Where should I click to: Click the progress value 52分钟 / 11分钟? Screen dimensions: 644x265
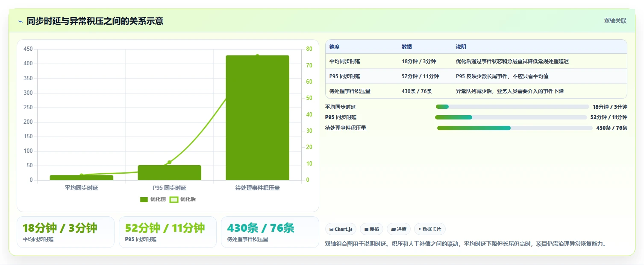609,117
